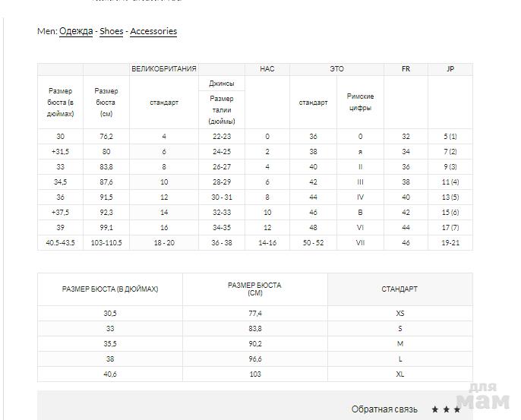Select the XS size cell
Viewport: 521px width, 420px height.
[x=399, y=313]
